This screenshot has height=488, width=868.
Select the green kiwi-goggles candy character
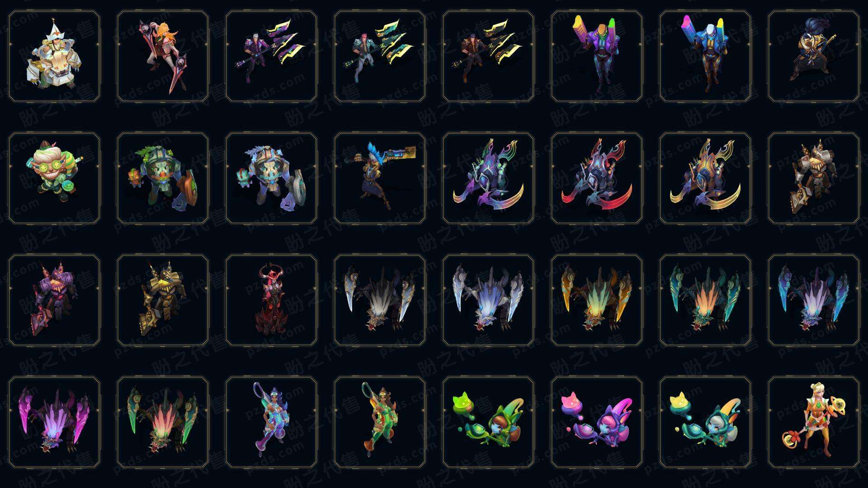point(54,178)
